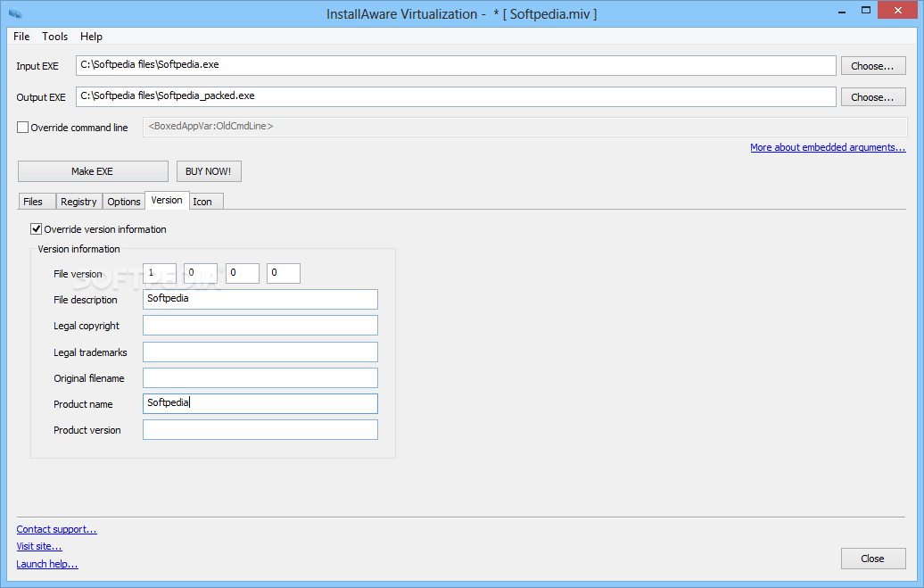
Task: Click the Input EXE path field
Action: click(x=456, y=65)
